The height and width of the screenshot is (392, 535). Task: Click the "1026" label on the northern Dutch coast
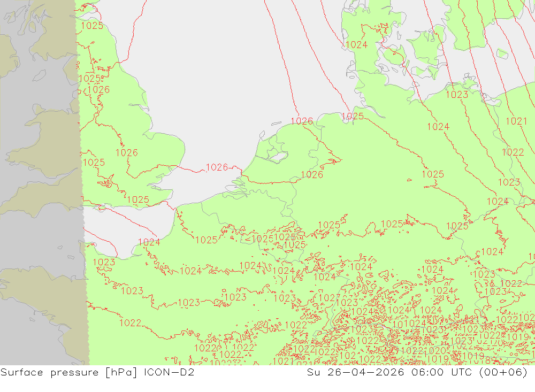(302, 121)
